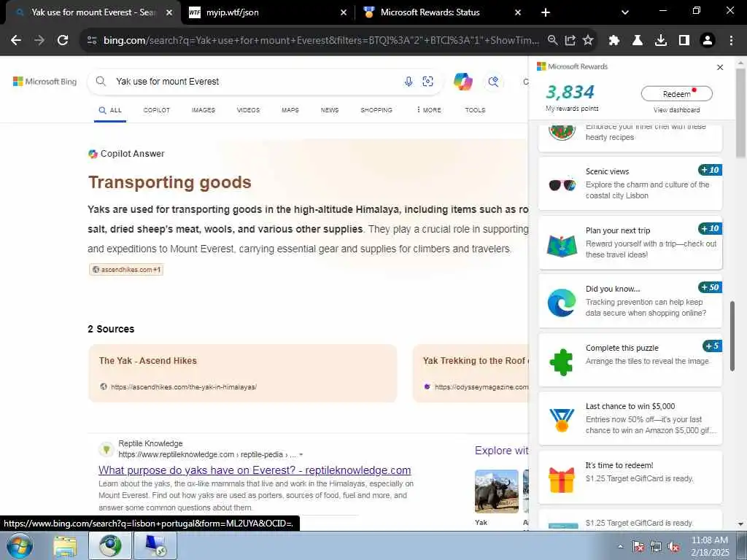Share this page via address bar icon

pos(570,41)
